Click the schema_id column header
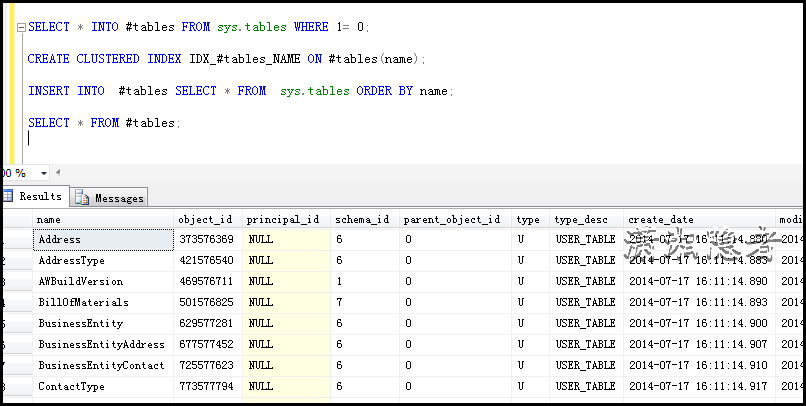806x406 pixels. click(362, 220)
